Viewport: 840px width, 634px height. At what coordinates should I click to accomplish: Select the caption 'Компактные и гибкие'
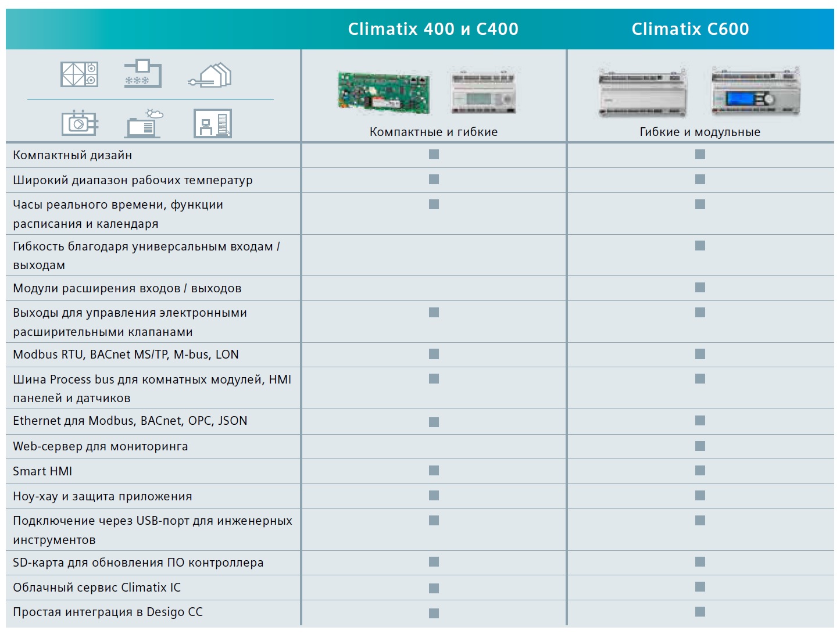click(x=434, y=132)
